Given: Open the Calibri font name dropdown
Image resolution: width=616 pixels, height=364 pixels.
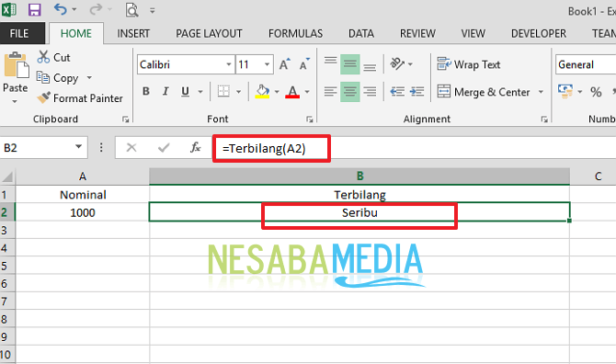Looking at the screenshot, I should 229,64.
